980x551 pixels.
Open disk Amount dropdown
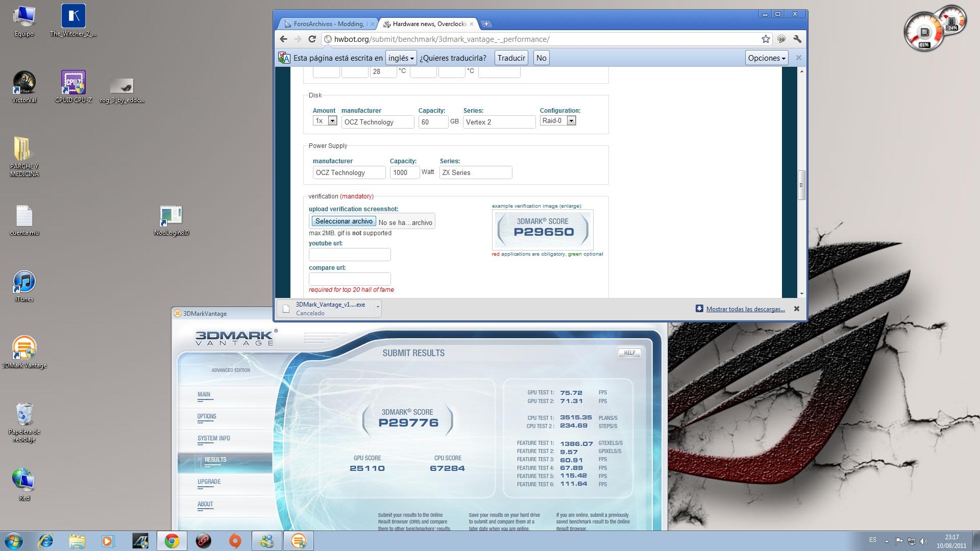325,121
